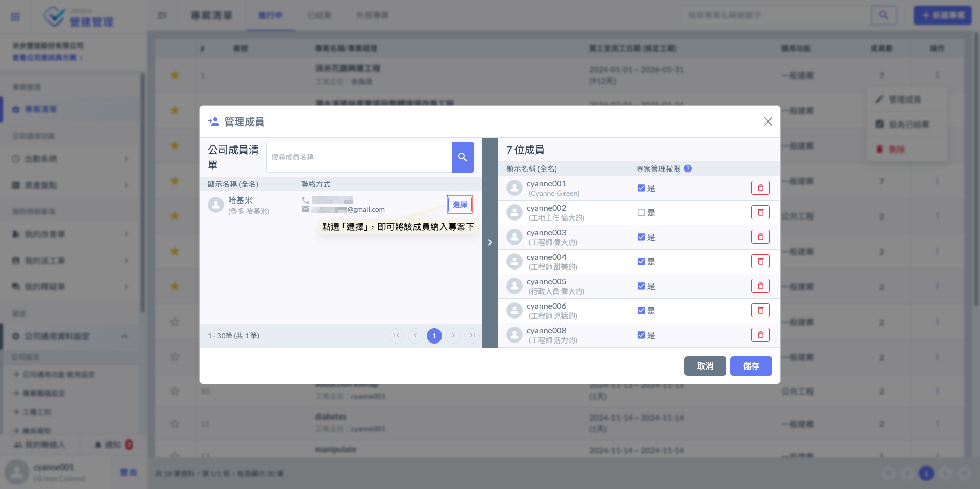Click 選擇 to add 哈基米
980x489 pixels.
459,205
